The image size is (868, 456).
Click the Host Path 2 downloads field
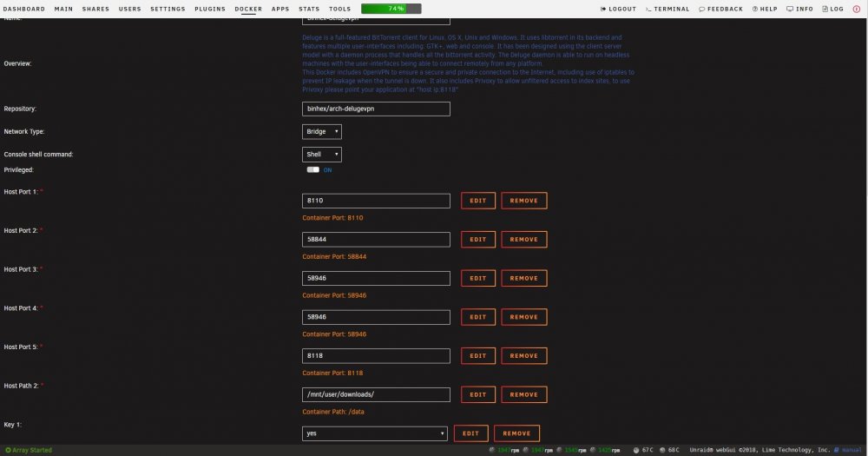tap(376, 394)
